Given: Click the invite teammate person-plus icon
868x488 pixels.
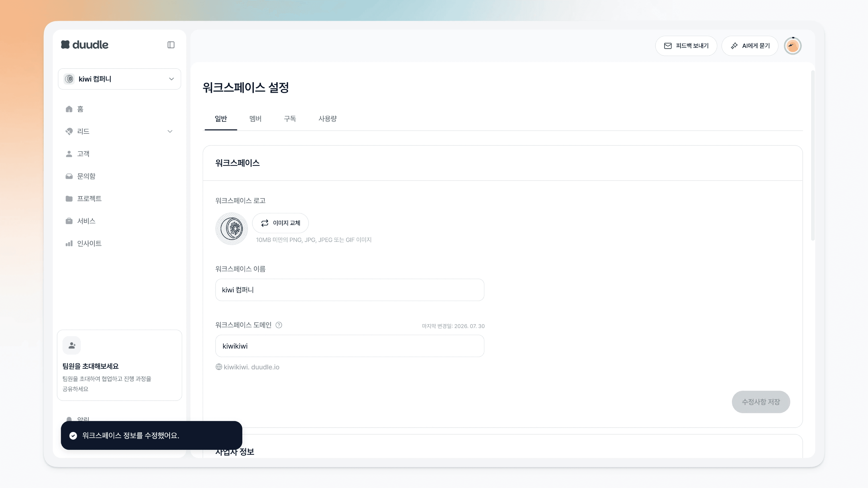Looking at the screenshot, I should tap(72, 345).
